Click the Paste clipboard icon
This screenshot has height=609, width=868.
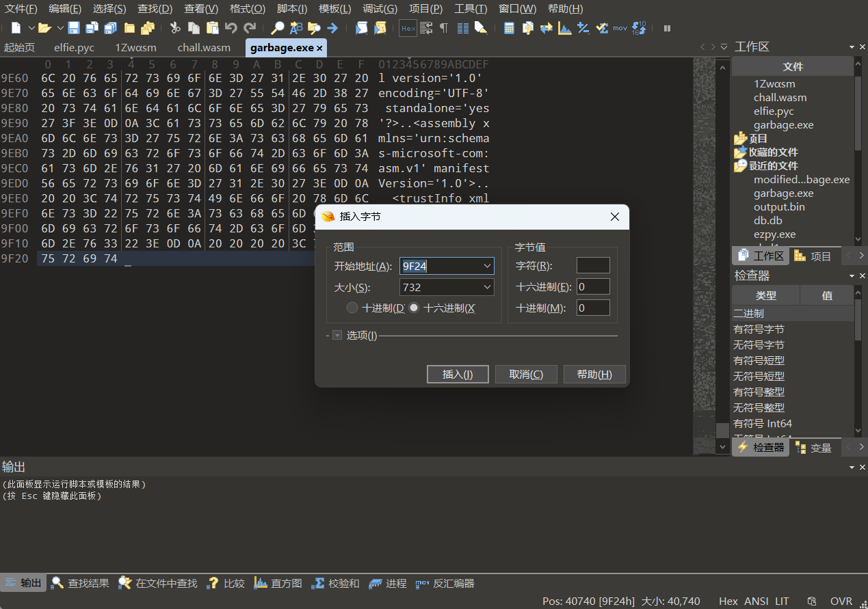point(213,28)
